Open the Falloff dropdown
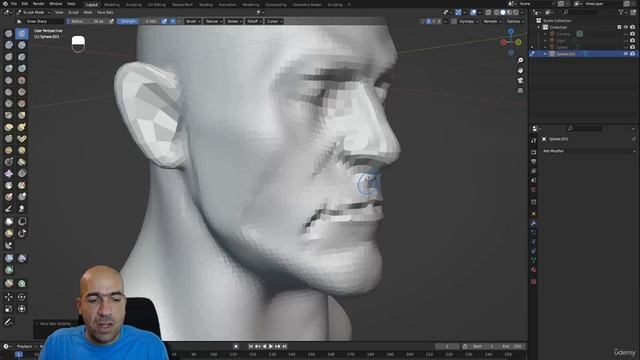The height and width of the screenshot is (360, 640). coord(253,21)
